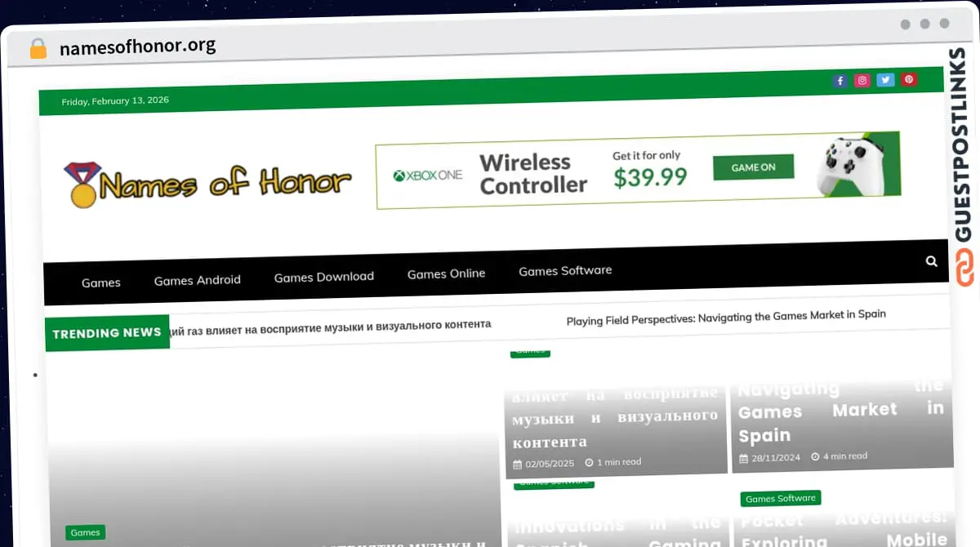Viewport: 980px width, 547px height.
Task: Click the 4 min read label
Action: (x=840, y=456)
